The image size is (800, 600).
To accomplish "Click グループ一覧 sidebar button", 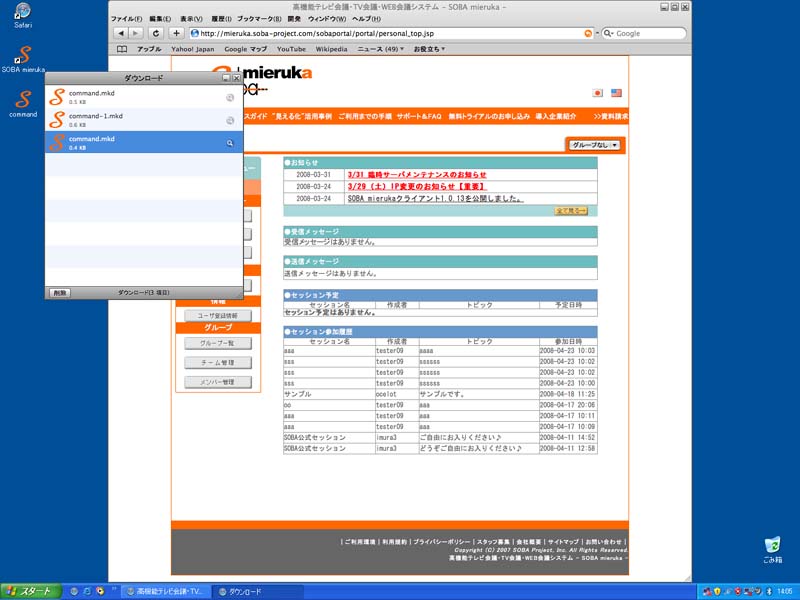I will pyautogui.click(x=218, y=343).
